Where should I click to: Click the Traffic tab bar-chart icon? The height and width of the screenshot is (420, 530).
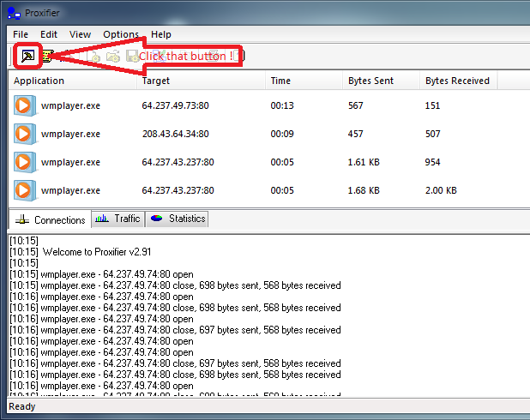102,219
